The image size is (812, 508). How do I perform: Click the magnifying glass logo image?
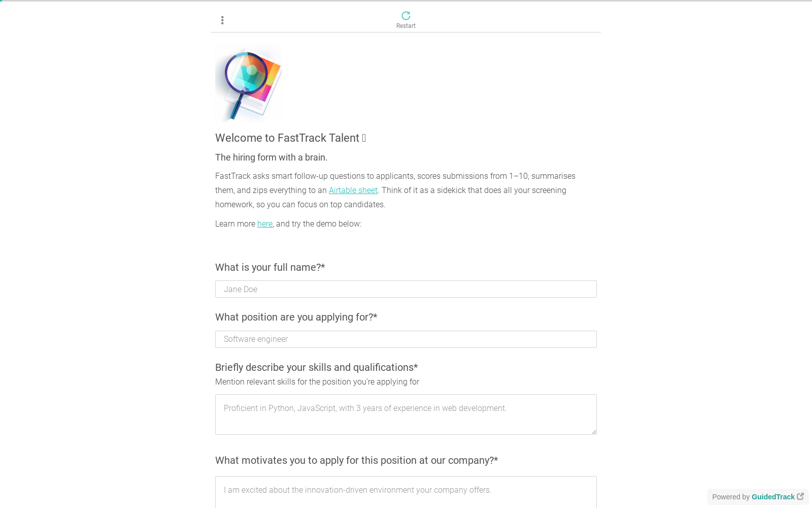point(249,83)
